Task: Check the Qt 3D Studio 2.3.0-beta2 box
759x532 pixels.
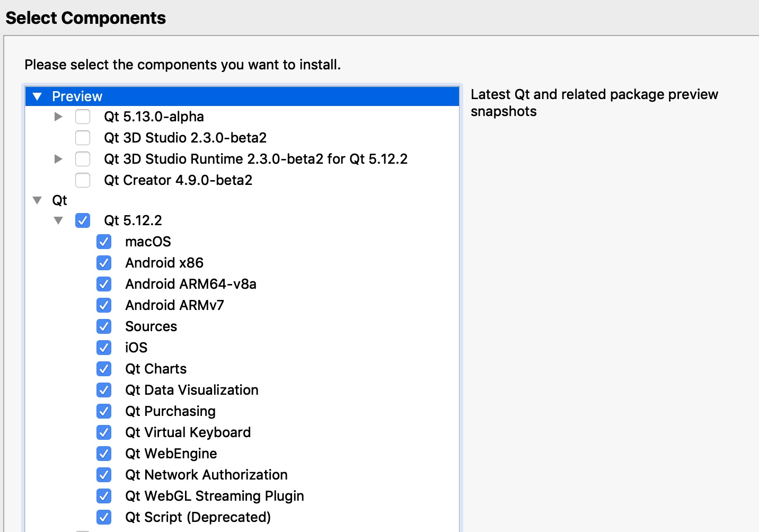Action: 83,138
